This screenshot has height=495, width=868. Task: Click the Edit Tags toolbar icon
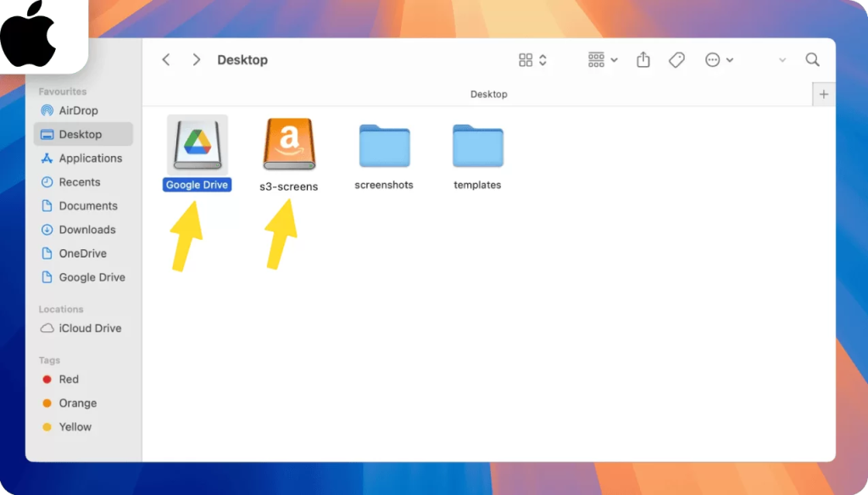coord(676,60)
